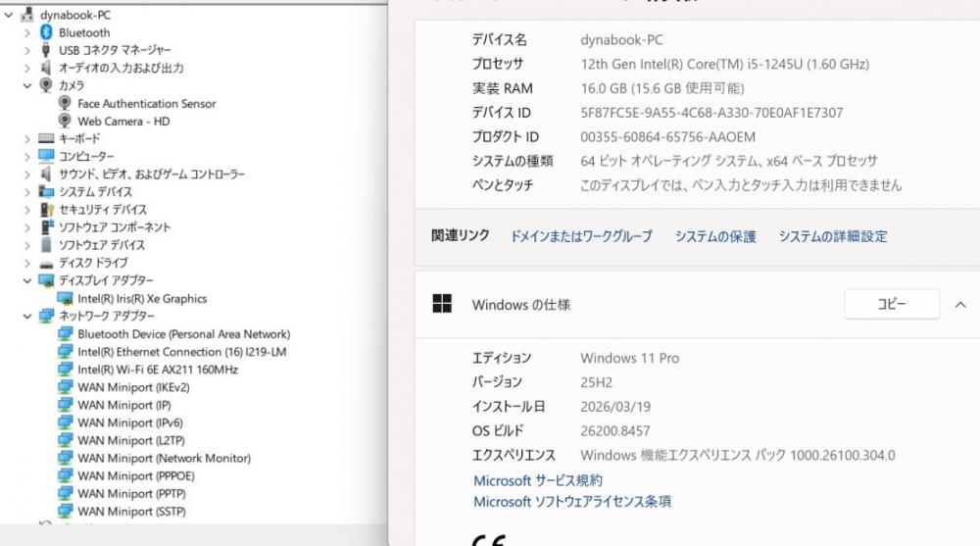The image size is (980, 546).
Task: Click the OS ビルド value 26200.8457
Action: [x=615, y=431]
